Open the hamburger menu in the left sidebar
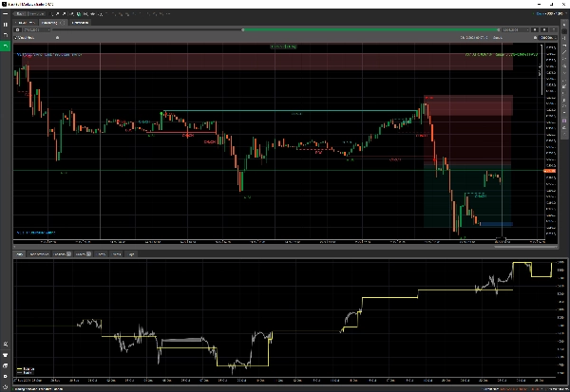 click(5, 14)
